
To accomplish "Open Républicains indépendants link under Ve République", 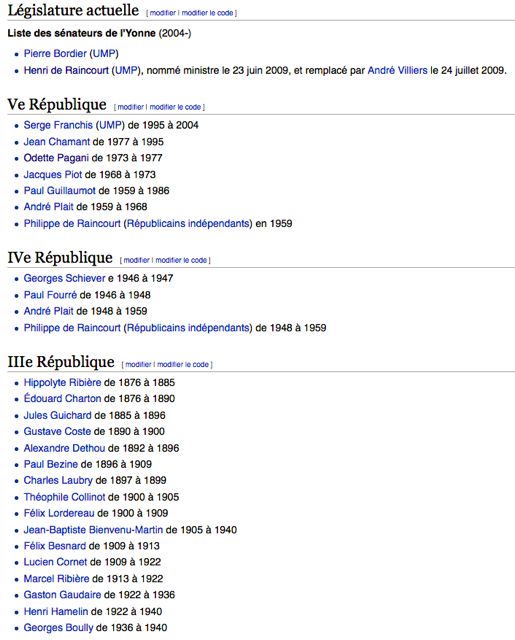I will 188,223.
